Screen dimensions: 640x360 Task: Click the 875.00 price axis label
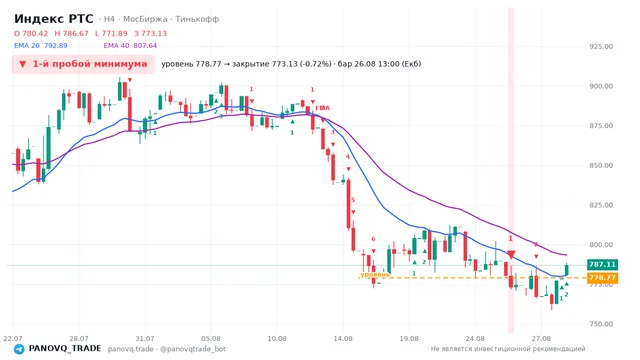601,126
